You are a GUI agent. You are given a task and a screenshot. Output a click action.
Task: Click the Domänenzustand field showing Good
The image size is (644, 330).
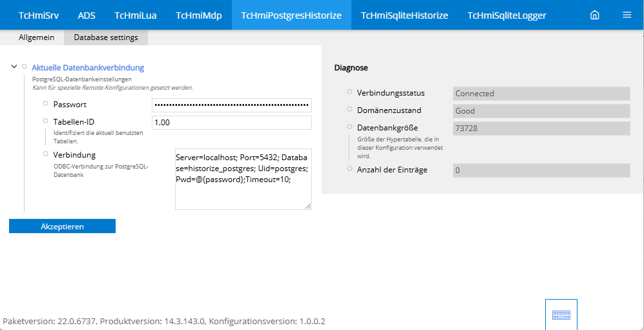541,111
